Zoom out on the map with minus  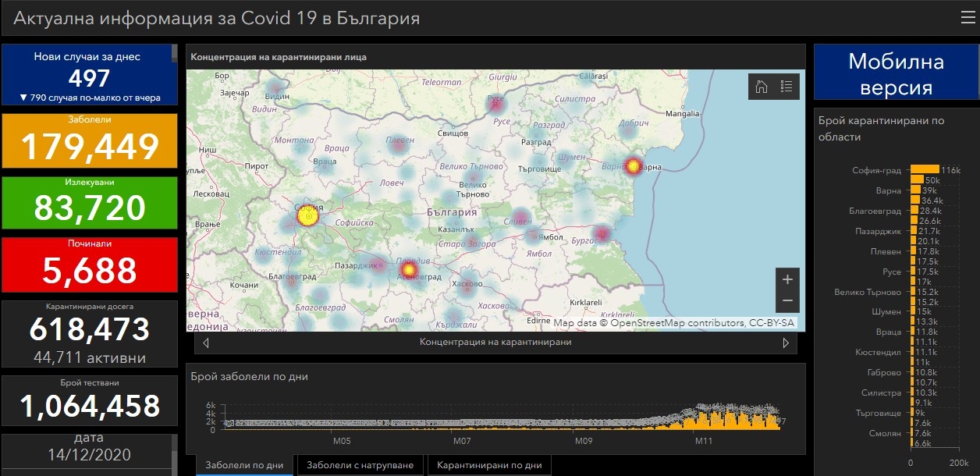(x=787, y=300)
